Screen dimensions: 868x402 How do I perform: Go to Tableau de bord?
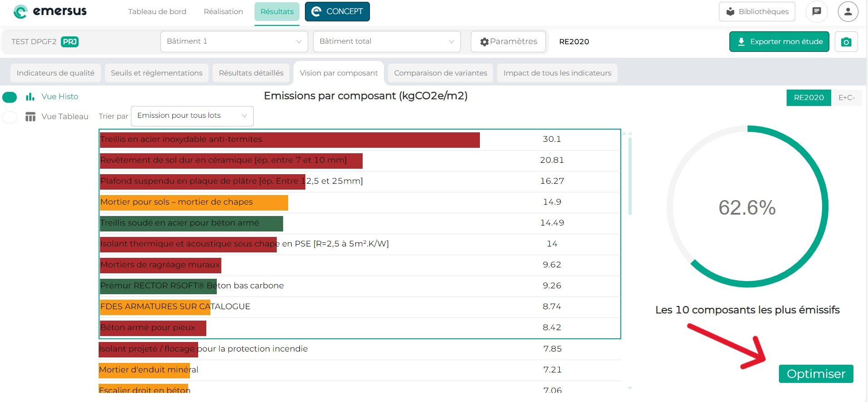point(157,12)
